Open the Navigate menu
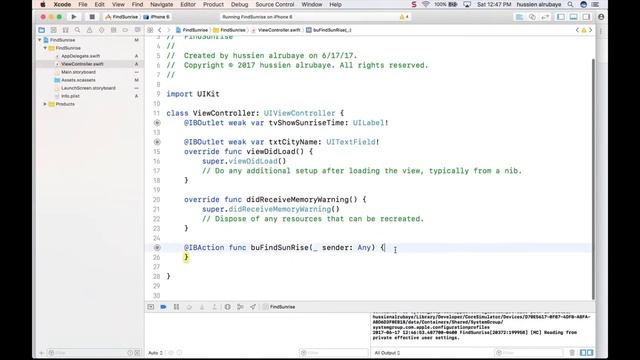 [x=162, y=4]
